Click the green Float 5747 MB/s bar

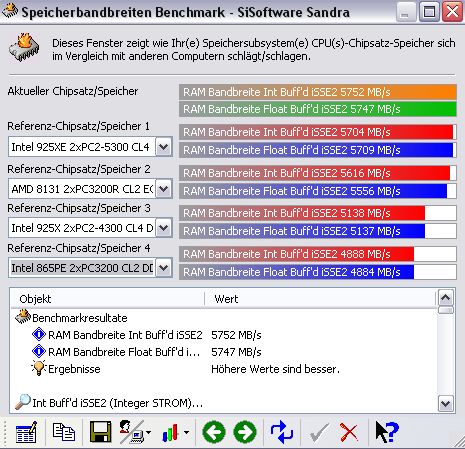318,109
